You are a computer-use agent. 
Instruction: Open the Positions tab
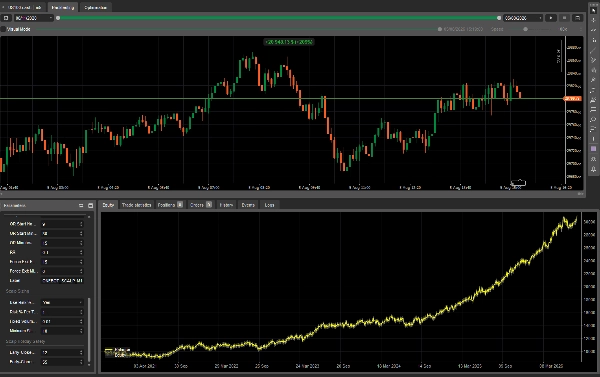pos(170,205)
